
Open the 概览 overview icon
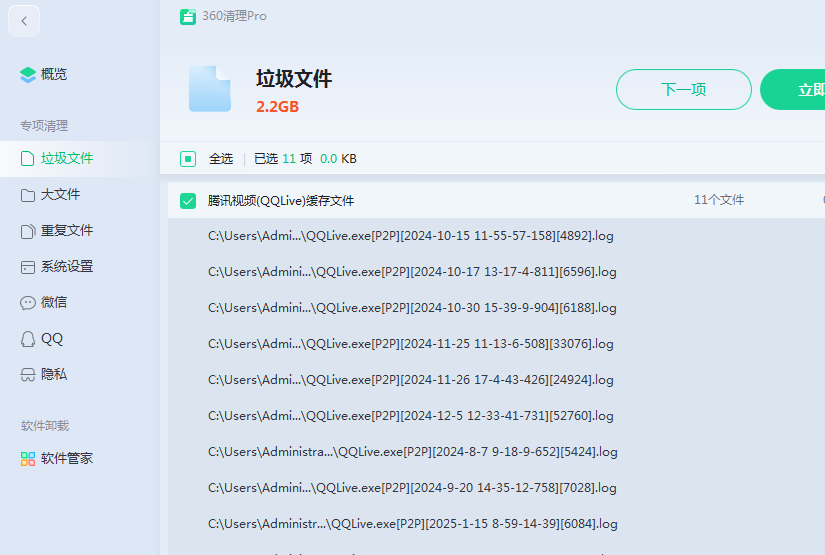pyautogui.click(x=28, y=74)
